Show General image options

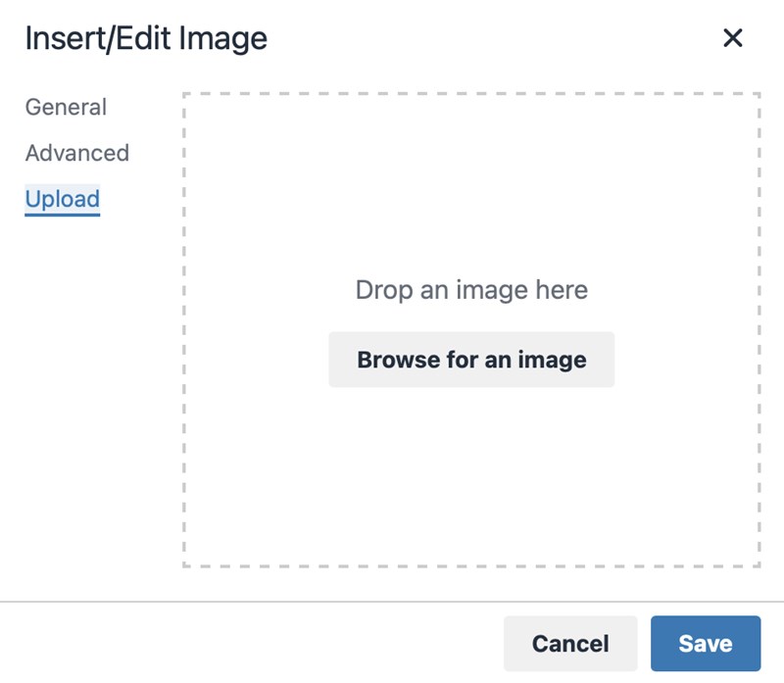tap(66, 107)
